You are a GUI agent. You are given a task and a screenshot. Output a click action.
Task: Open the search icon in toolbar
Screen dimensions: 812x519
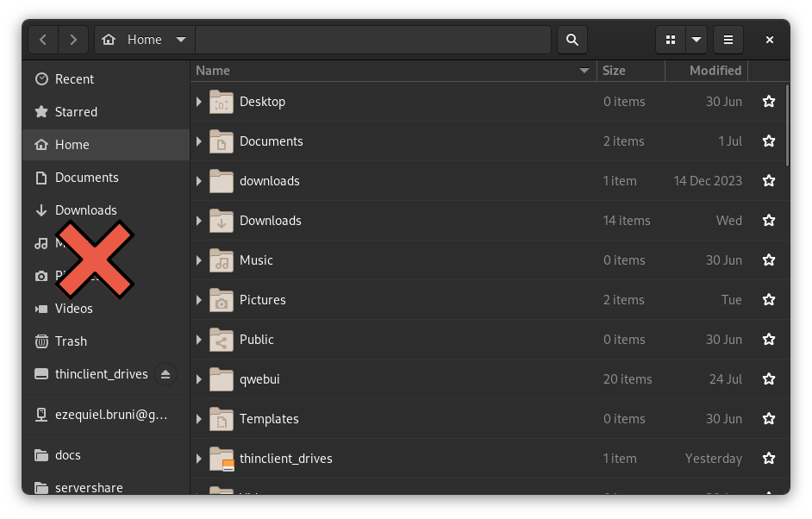point(572,39)
